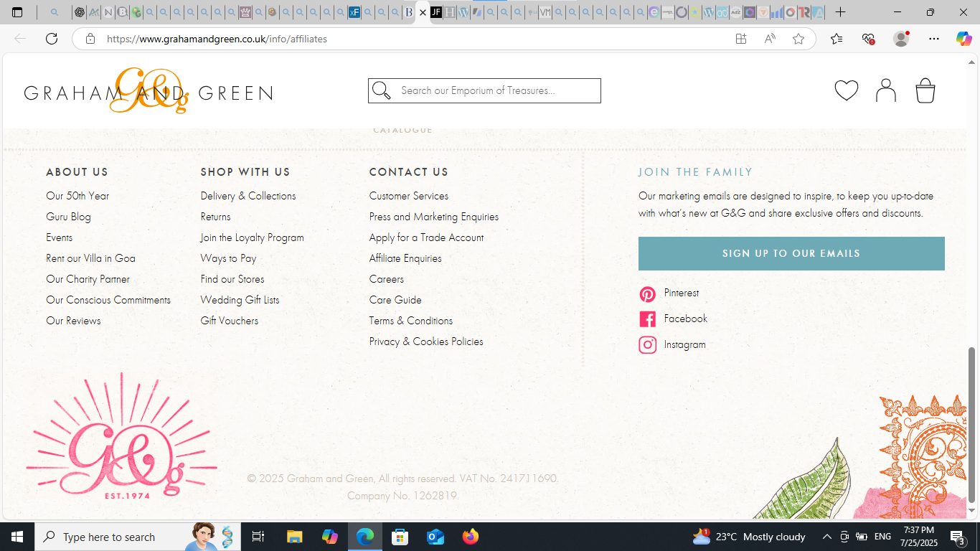Open Press and Marketing Enquiries link
The width and height of the screenshot is (980, 551).
pyautogui.click(x=434, y=217)
